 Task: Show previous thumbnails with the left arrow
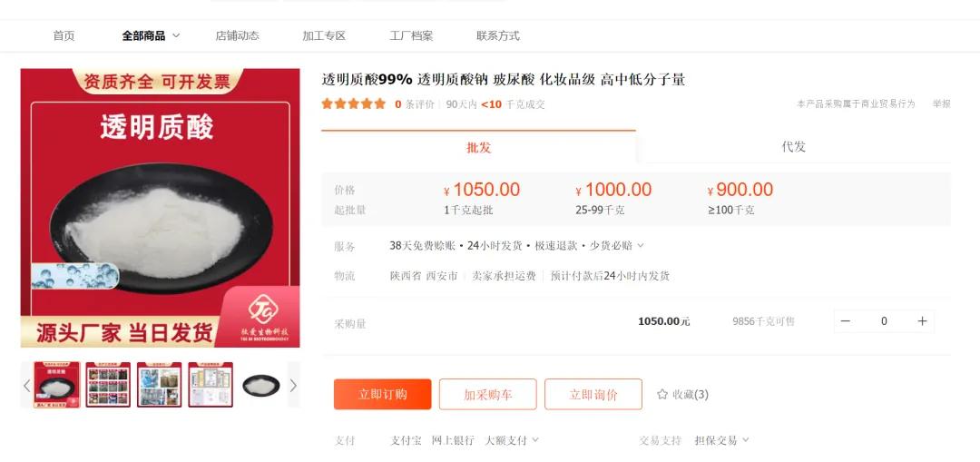click(27, 385)
